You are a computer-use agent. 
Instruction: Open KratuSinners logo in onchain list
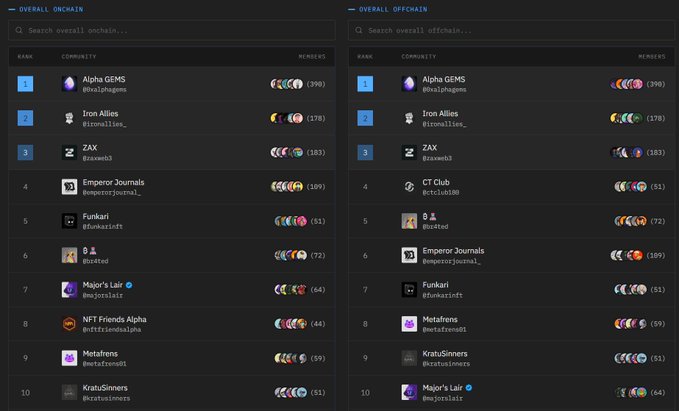point(69,392)
